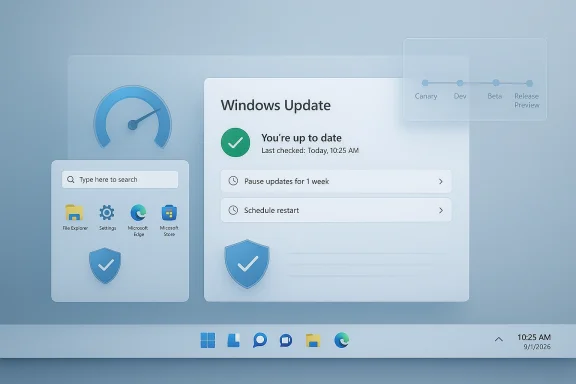Open the taskbar icon right of Start

coord(234,340)
